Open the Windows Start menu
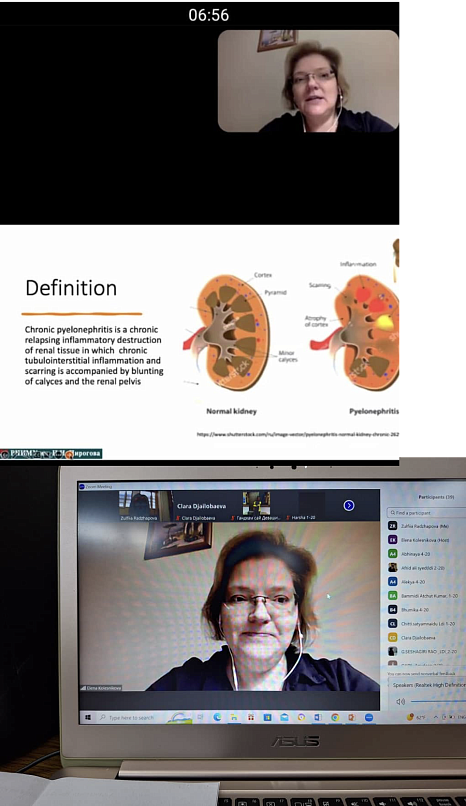The height and width of the screenshot is (806, 466). tap(88, 718)
